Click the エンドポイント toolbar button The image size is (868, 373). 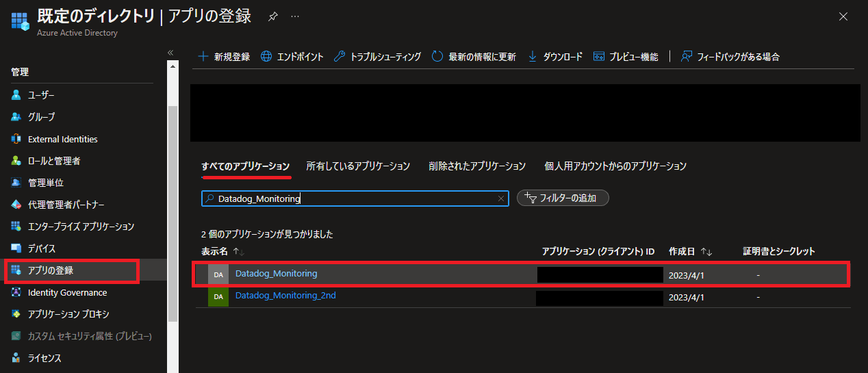(292, 57)
